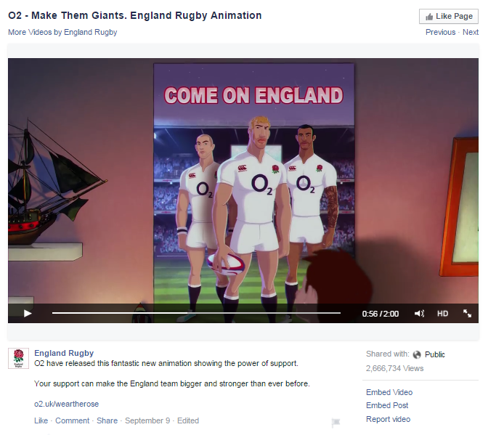Viewport: 504px width, 435px height.
Task: Seek on the video progress bar
Action: pos(196,313)
